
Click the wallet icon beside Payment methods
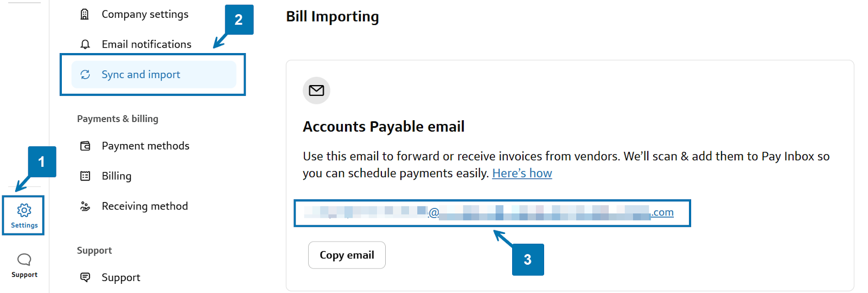click(x=85, y=146)
